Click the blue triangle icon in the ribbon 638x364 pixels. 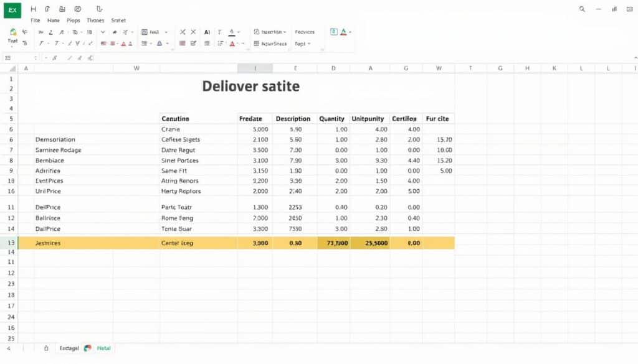point(159,44)
